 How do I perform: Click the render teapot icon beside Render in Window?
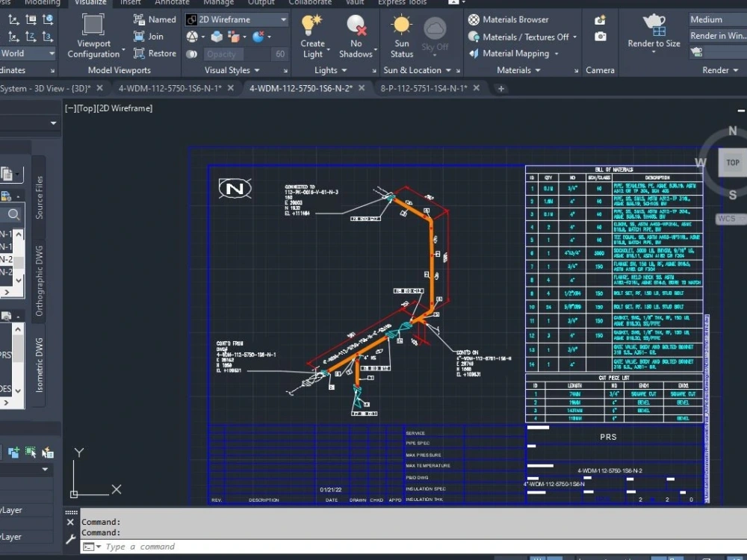point(696,52)
